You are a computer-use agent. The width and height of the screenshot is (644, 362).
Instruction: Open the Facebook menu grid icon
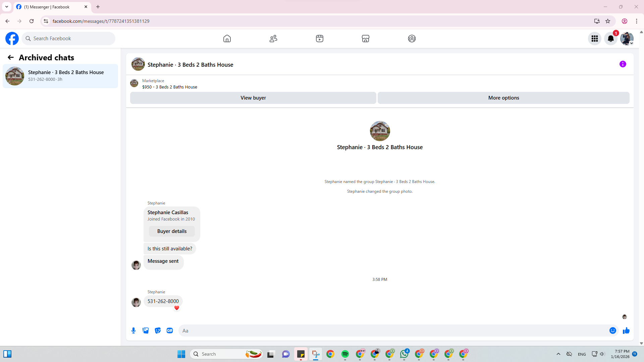(x=594, y=39)
